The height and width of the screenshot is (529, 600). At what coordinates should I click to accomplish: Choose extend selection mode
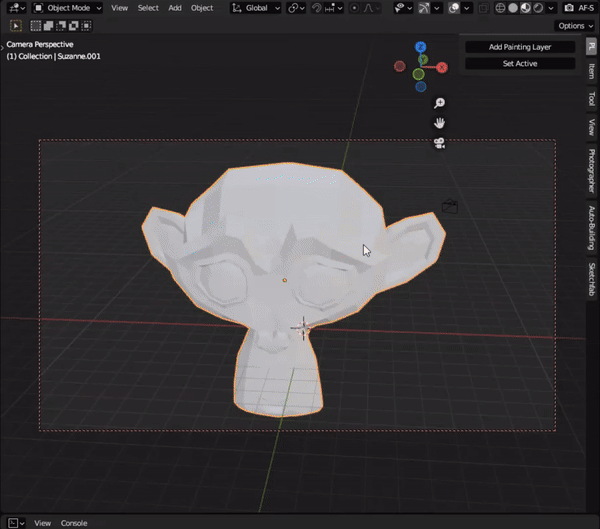click(x=48, y=26)
